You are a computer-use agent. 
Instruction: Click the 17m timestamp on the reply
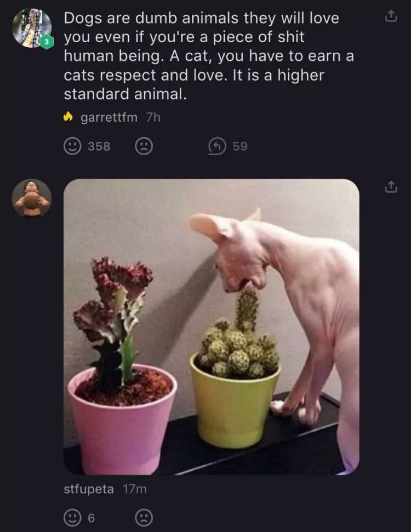[135, 489]
